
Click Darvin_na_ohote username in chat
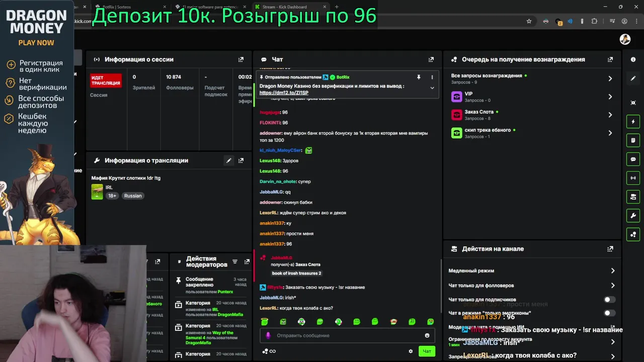[278, 182]
